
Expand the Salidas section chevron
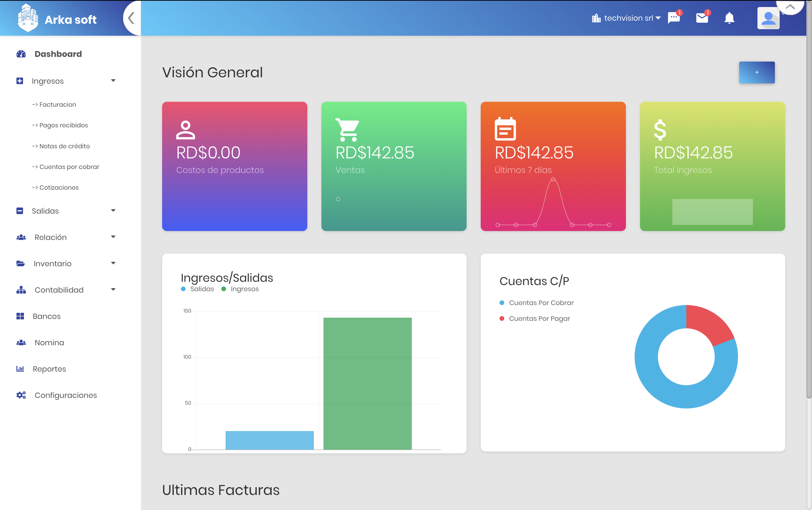pos(113,211)
